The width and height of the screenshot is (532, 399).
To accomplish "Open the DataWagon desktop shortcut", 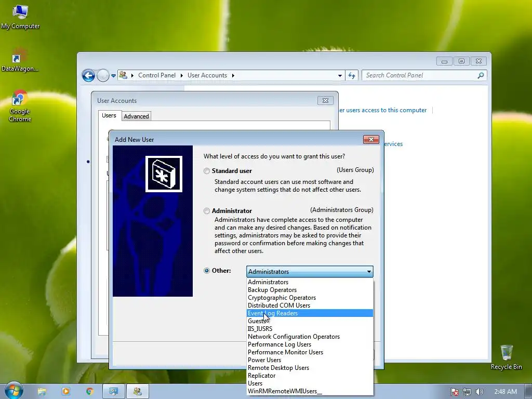I will [x=20, y=60].
